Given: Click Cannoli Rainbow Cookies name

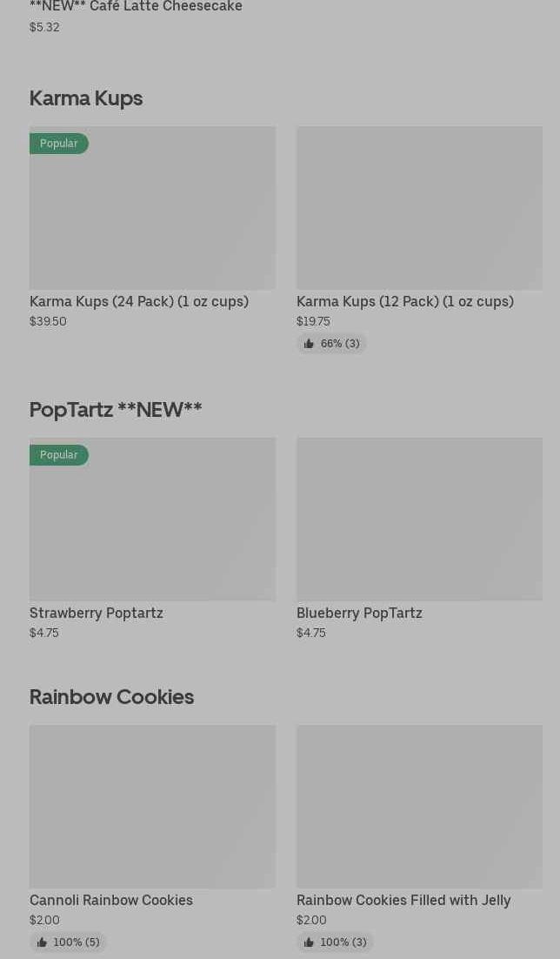Looking at the screenshot, I should coord(111,900).
